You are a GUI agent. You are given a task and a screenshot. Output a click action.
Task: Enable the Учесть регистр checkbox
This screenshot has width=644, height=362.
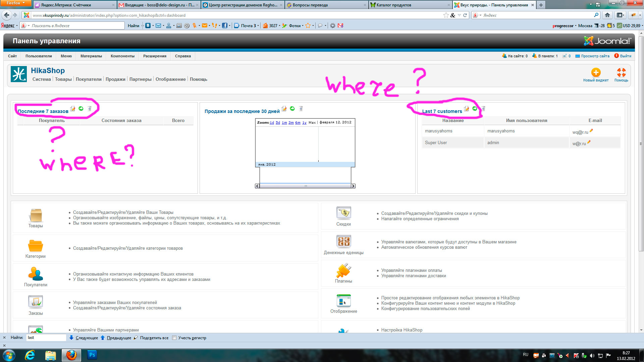174,338
